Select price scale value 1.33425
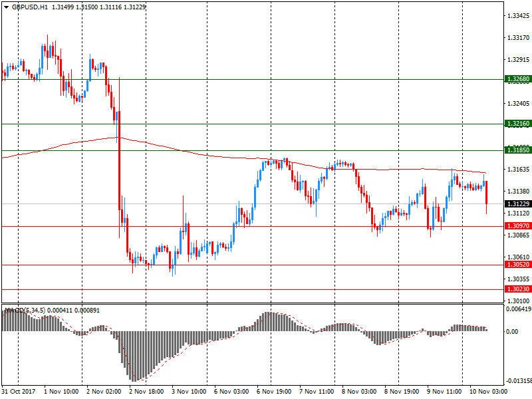This screenshot has height=399, width=532. pos(518,15)
